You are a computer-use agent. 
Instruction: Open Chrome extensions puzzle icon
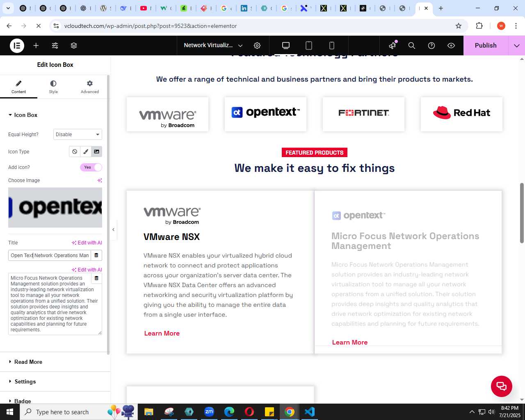click(x=479, y=26)
